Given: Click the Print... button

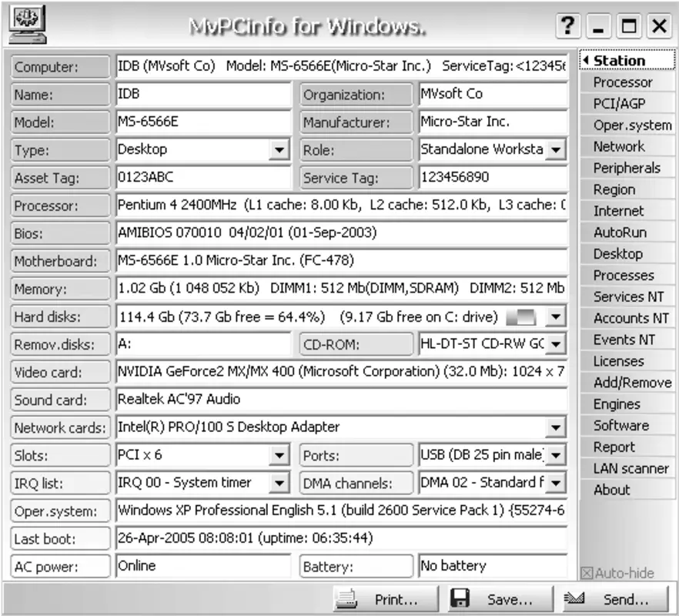Looking at the screenshot, I should pyautogui.click(x=386, y=599).
